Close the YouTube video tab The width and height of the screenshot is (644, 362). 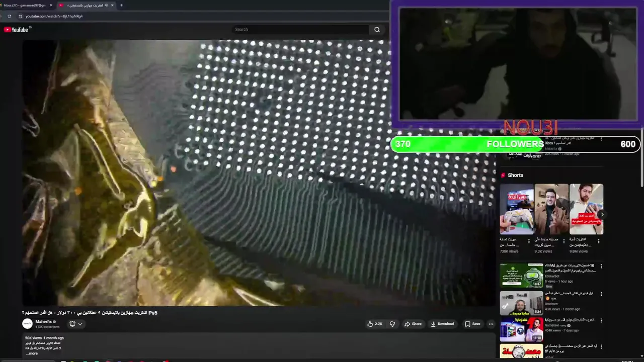click(112, 5)
